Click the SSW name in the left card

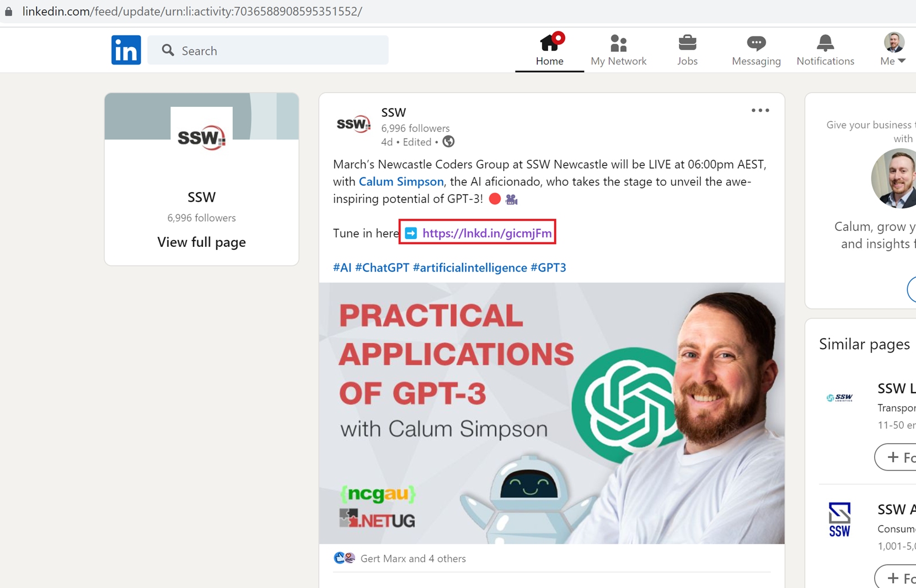(x=201, y=197)
